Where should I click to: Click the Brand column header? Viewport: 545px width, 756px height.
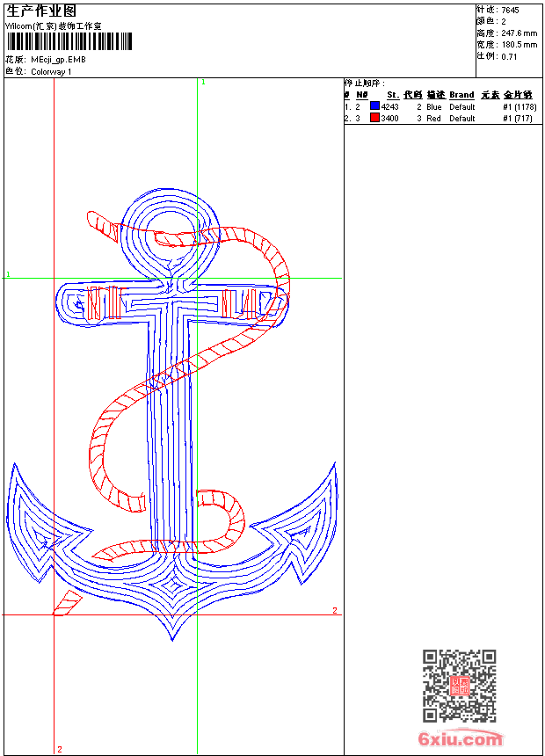coord(461,95)
